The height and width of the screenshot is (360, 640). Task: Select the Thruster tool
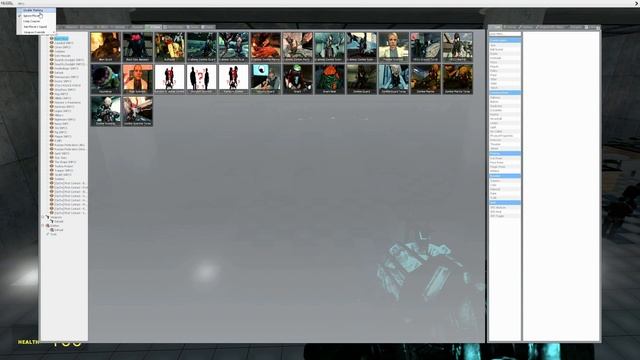pyautogui.click(x=505, y=144)
